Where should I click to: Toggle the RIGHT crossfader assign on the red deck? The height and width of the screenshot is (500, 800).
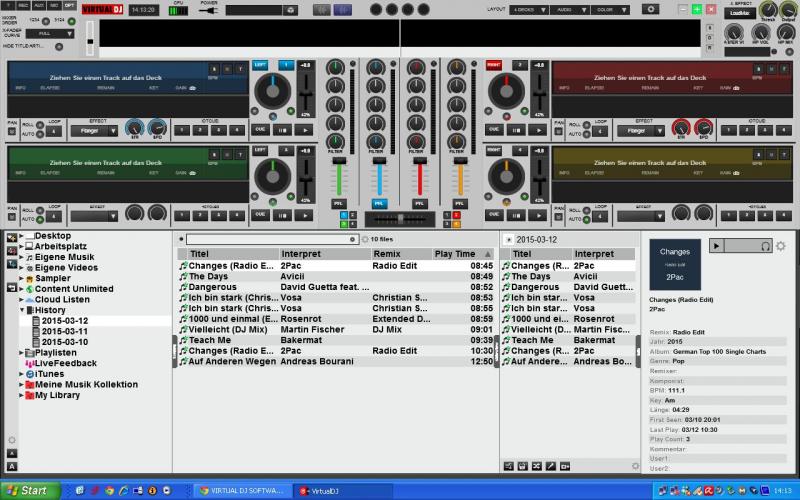click(x=493, y=65)
